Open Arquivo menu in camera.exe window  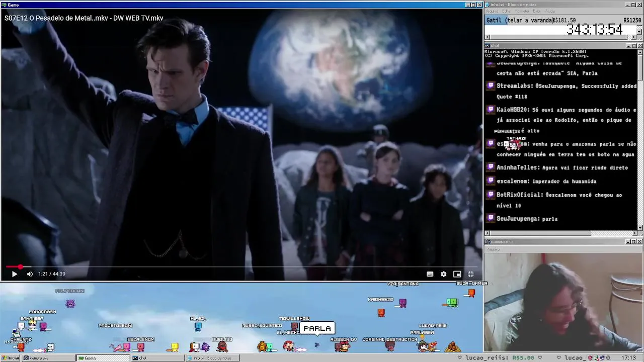(493, 249)
